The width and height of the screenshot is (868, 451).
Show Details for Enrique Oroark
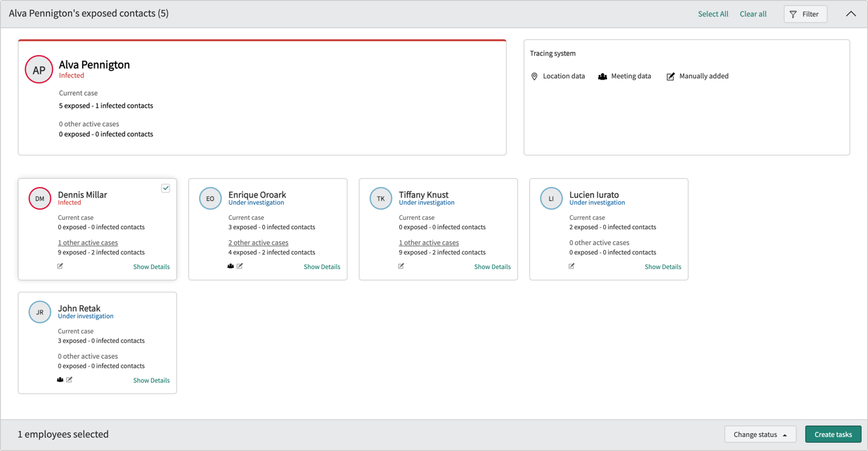(322, 267)
